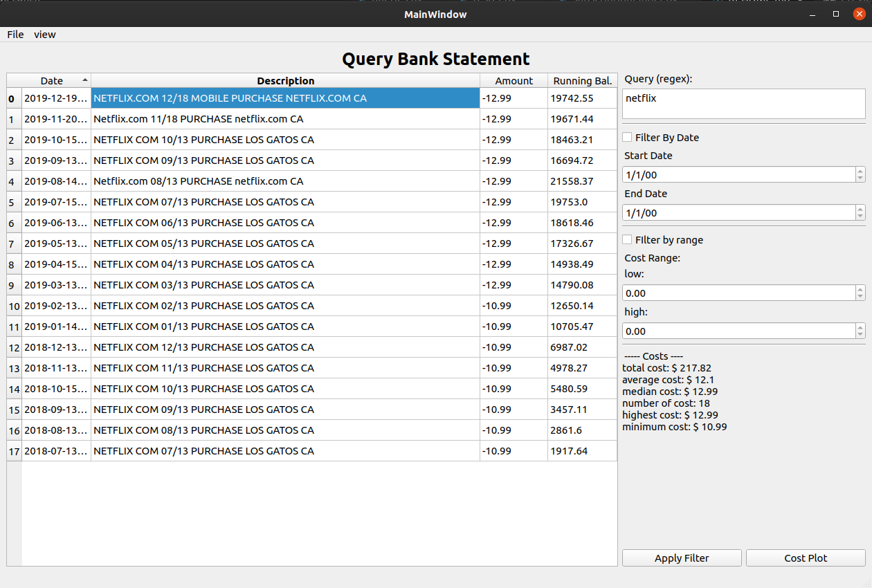Sort table by the Amount column header

(x=514, y=81)
